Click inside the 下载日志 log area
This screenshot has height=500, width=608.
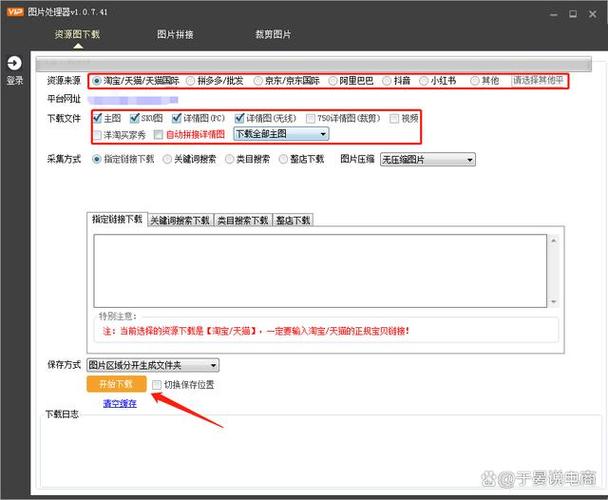click(321, 452)
